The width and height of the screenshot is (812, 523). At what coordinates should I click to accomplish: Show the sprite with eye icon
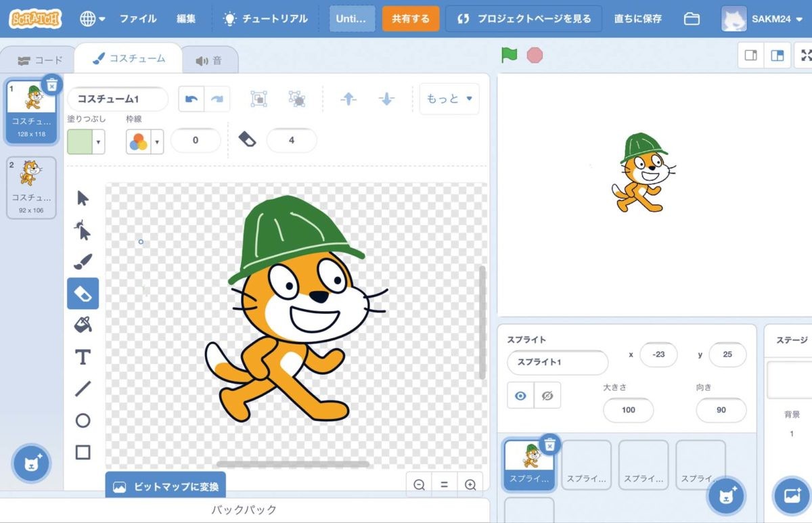pos(520,396)
